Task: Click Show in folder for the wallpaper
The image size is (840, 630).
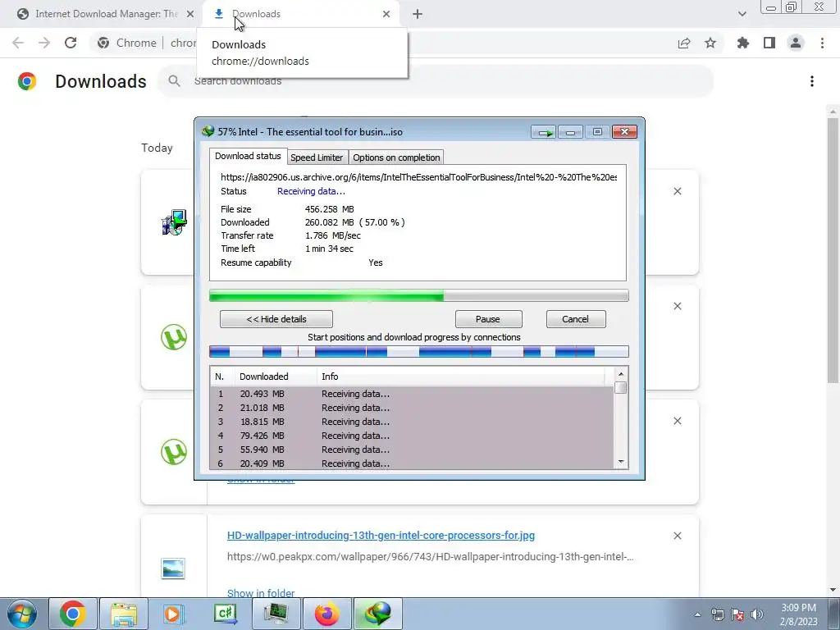Action: coord(261,593)
